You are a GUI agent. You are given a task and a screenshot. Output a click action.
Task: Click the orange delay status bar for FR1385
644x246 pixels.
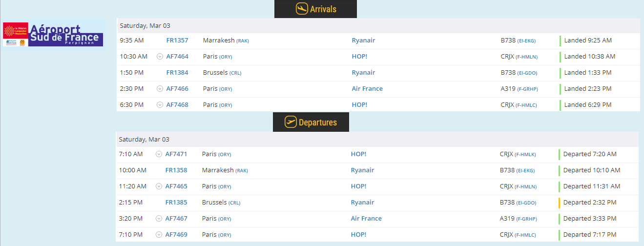pyautogui.click(x=559, y=203)
